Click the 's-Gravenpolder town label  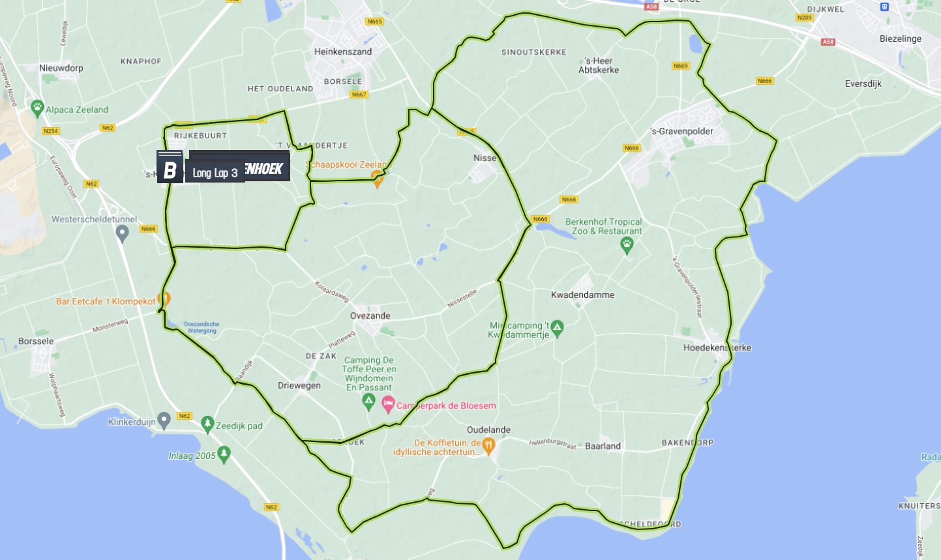tap(681, 131)
